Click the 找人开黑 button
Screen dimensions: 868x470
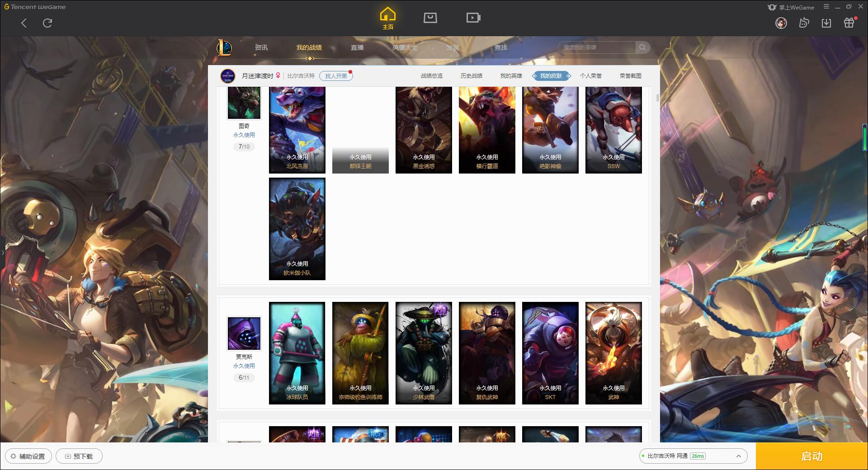click(x=336, y=76)
